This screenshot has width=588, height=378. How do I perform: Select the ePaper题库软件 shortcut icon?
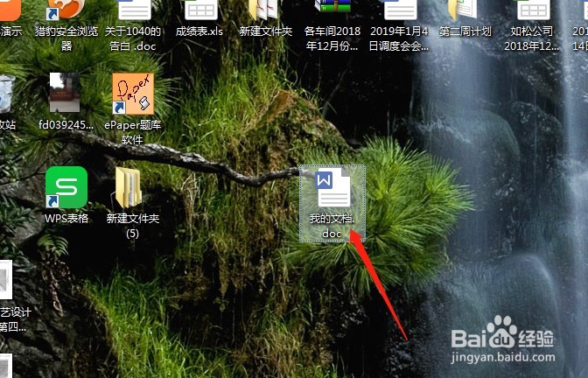pyautogui.click(x=133, y=94)
